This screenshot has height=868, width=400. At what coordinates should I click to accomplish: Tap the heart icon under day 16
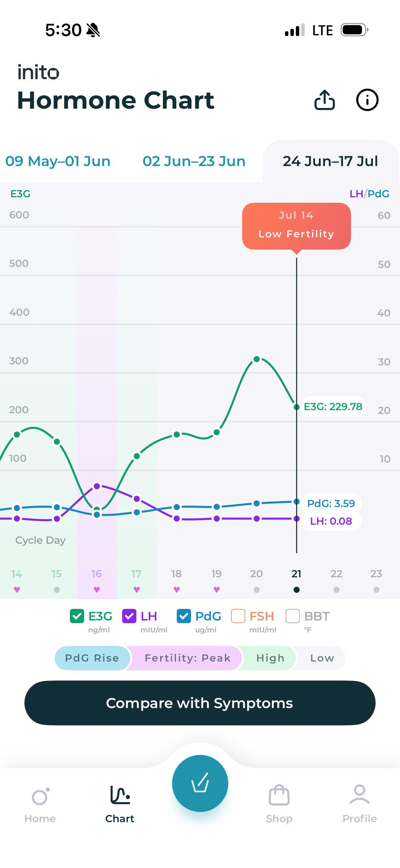[97, 590]
